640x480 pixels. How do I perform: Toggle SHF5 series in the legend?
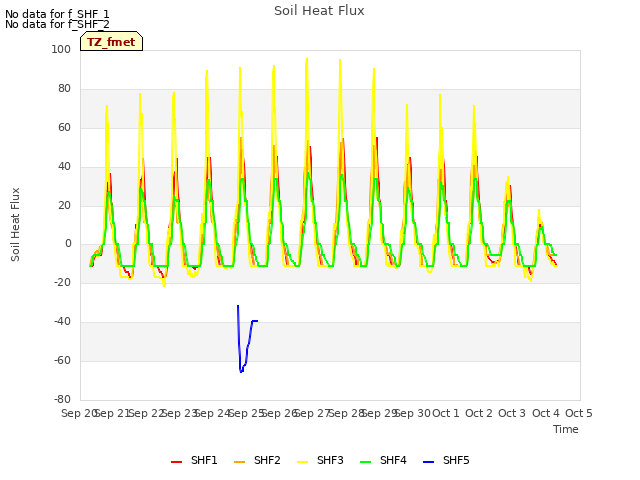446,460
